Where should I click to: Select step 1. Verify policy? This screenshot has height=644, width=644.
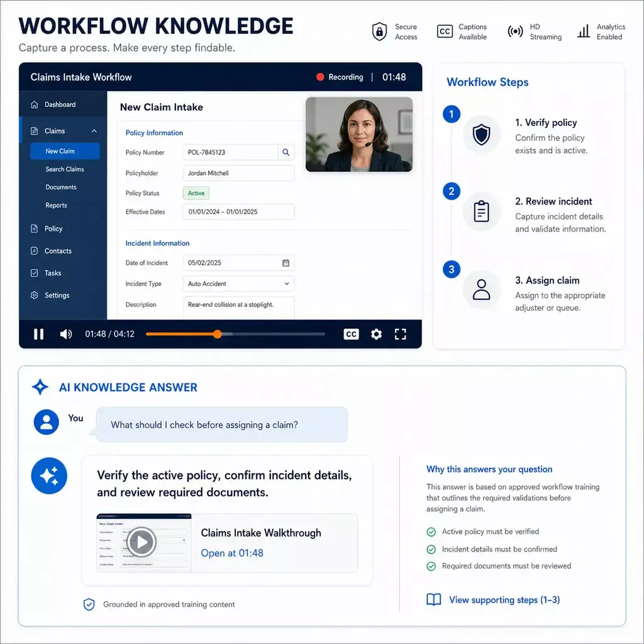point(546,123)
